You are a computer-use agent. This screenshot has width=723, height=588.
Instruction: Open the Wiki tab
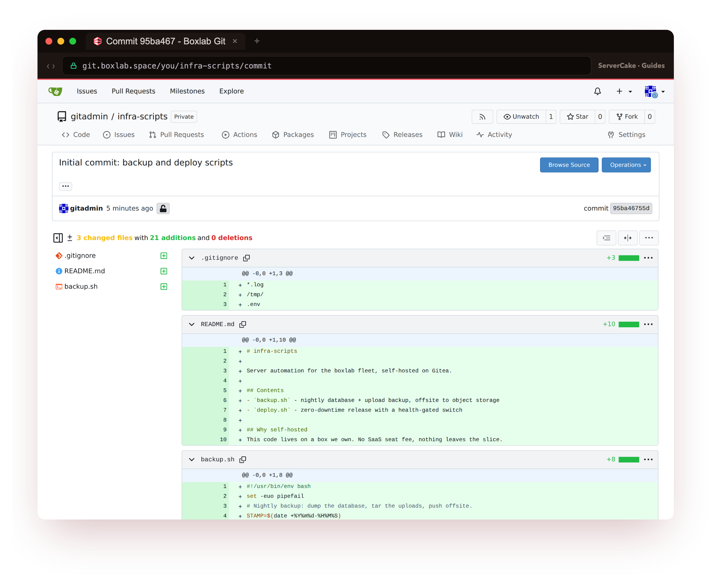450,135
